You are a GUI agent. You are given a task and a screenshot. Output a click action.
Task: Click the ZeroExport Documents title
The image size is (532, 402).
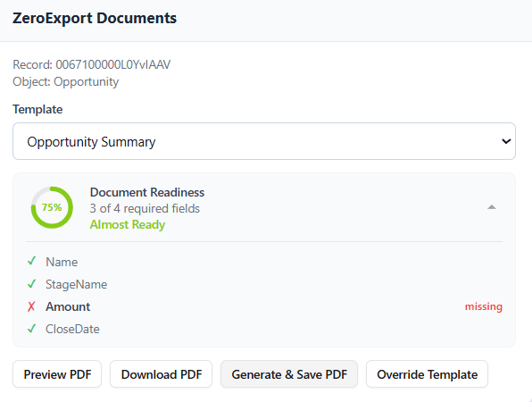point(95,18)
